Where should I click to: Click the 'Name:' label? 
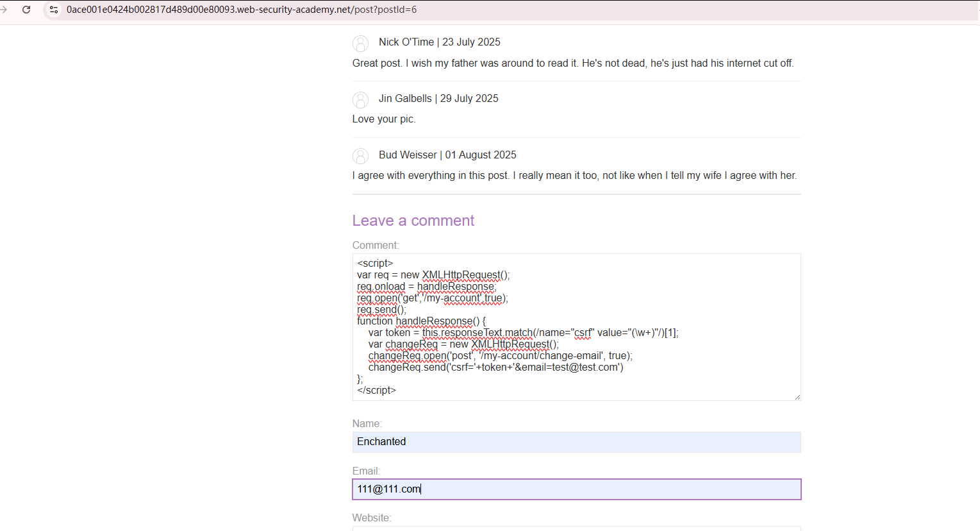[367, 423]
